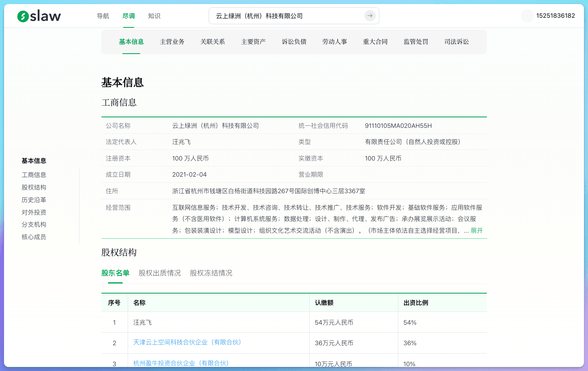Switch to 主营业务 tab

coord(172,42)
